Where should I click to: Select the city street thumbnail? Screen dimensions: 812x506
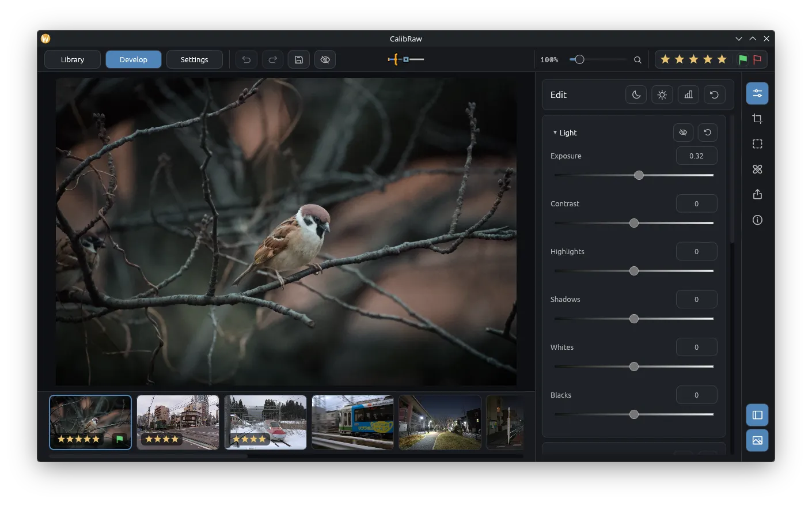coord(178,422)
